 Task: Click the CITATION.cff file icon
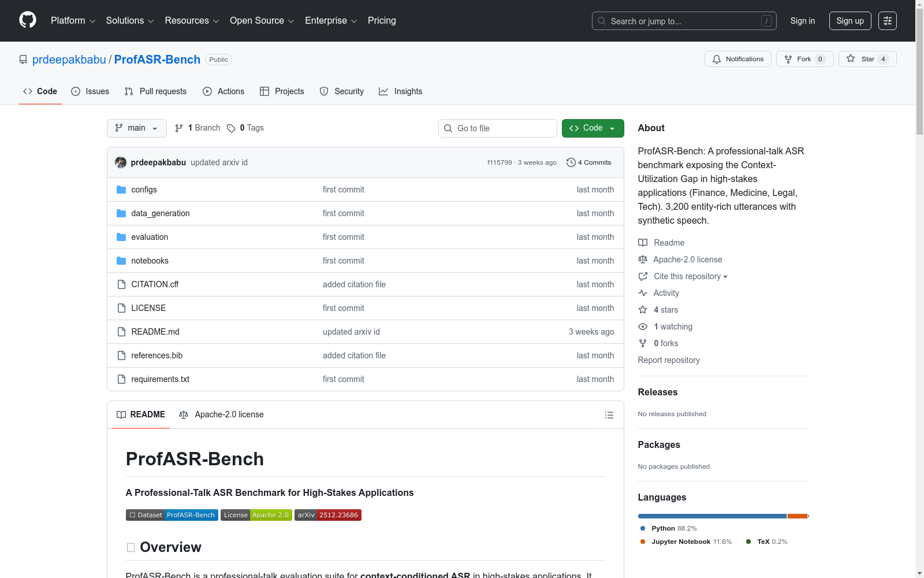(121, 284)
